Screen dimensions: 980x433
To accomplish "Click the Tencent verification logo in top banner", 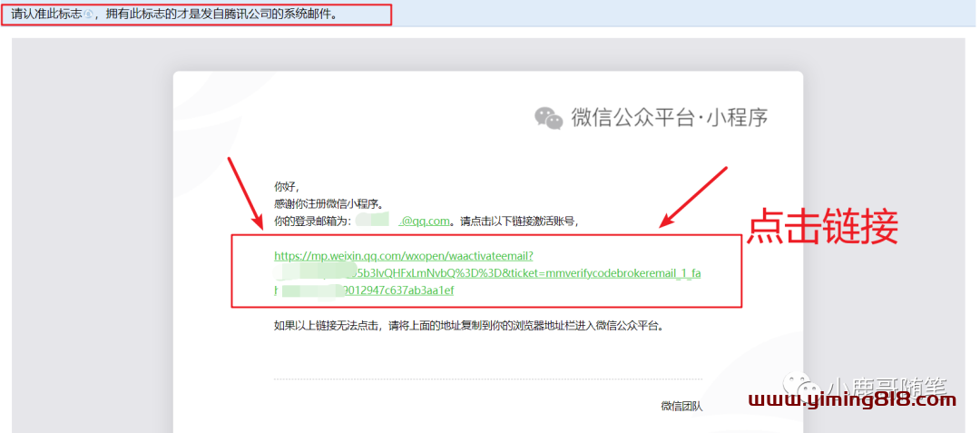I will [89, 15].
